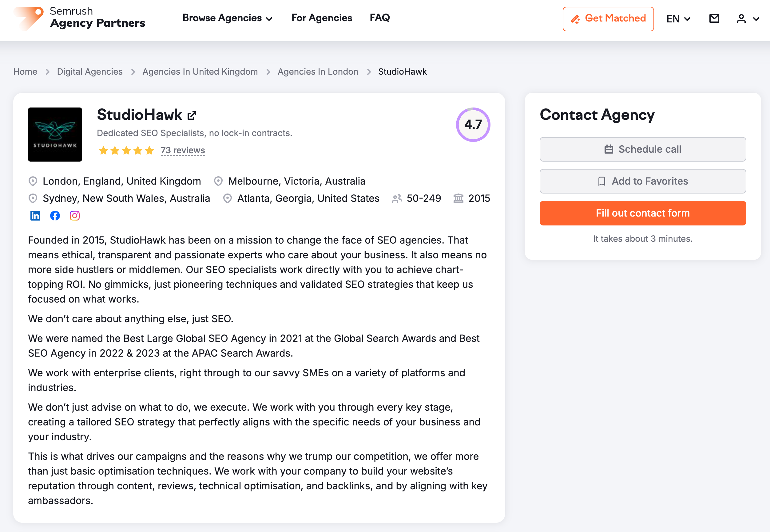Click the Semrush Agency Partners logo
The image size is (770, 532).
(79, 18)
